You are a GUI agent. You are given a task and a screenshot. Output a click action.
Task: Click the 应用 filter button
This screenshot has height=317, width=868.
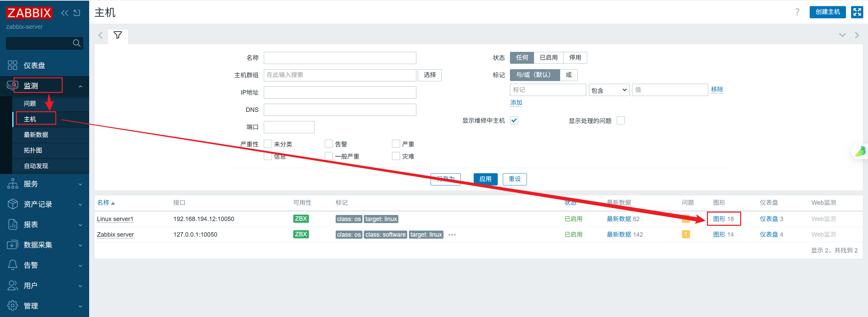486,179
